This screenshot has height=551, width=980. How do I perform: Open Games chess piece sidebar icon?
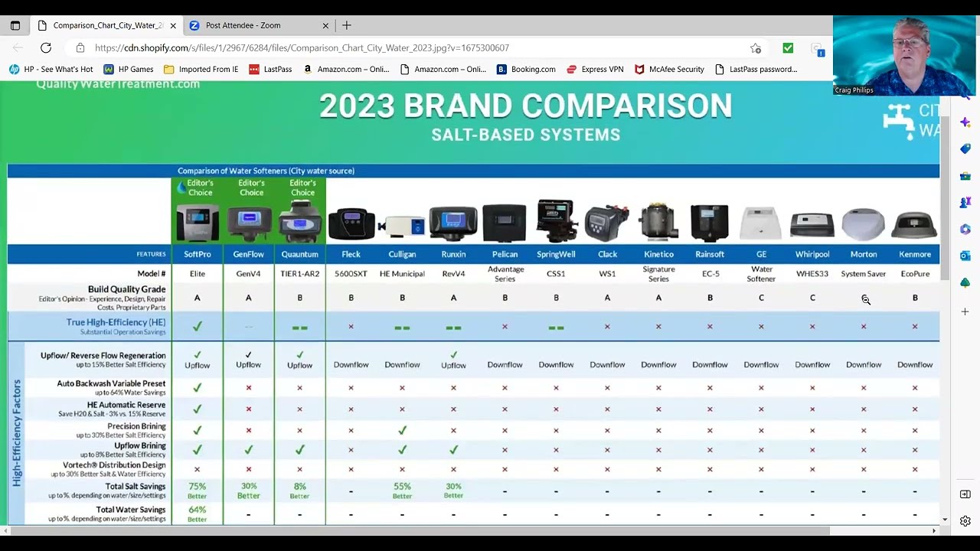(x=965, y=203)
